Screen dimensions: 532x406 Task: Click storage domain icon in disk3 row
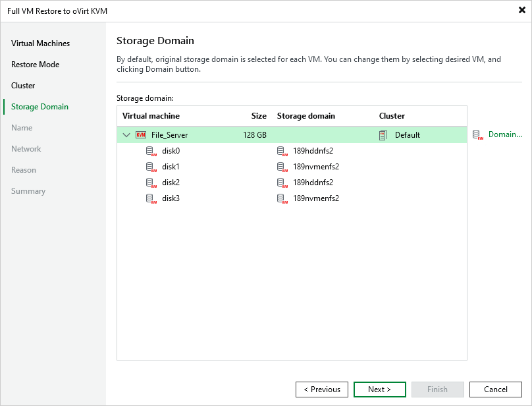(x=282, y=198)
